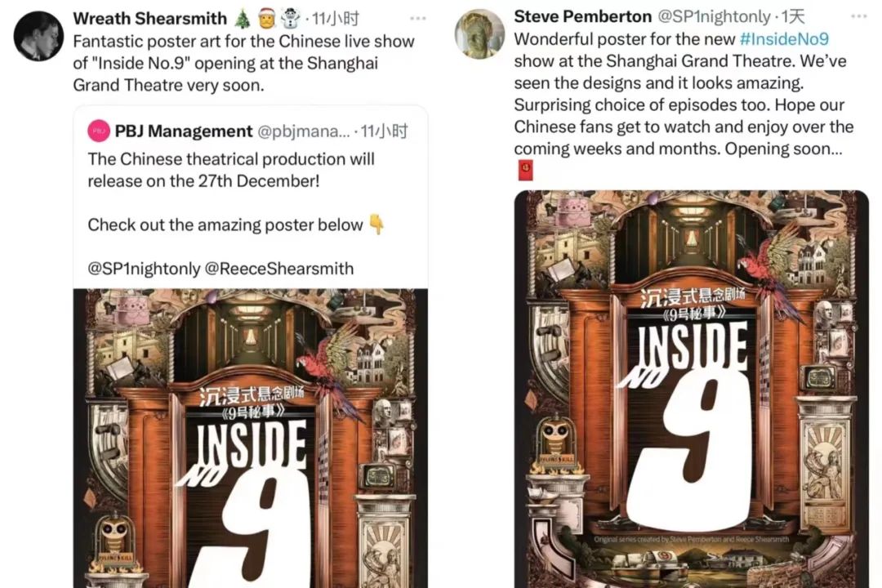Click the PBJ Management display name
This screenshot has height=588, width=882.
(184, 131)
